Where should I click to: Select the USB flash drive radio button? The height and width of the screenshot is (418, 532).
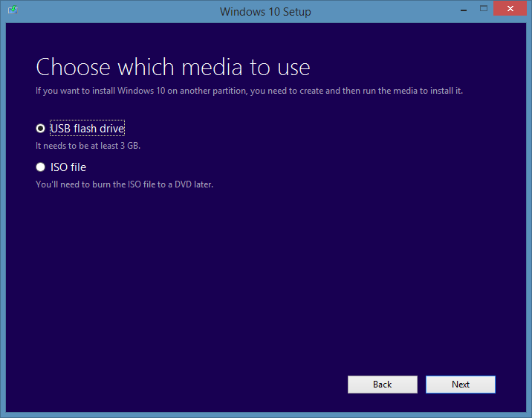coord(40,129)
